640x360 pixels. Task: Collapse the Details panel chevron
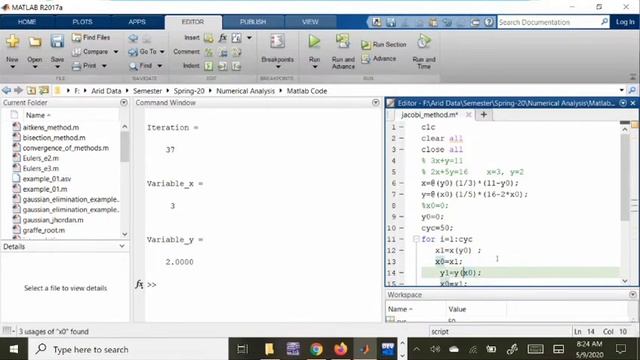point(122,246)
